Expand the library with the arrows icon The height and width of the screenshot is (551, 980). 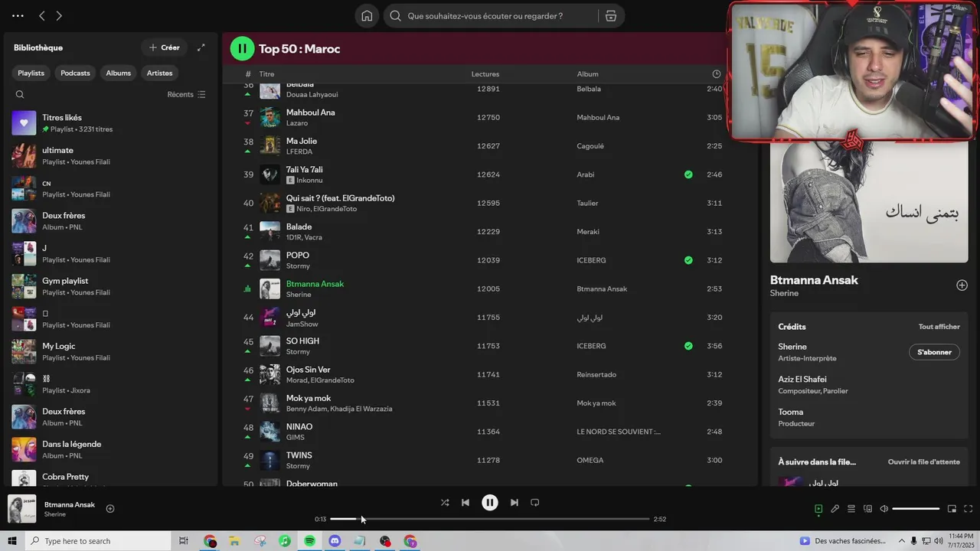pyautogui.click(x=201, y=47)
